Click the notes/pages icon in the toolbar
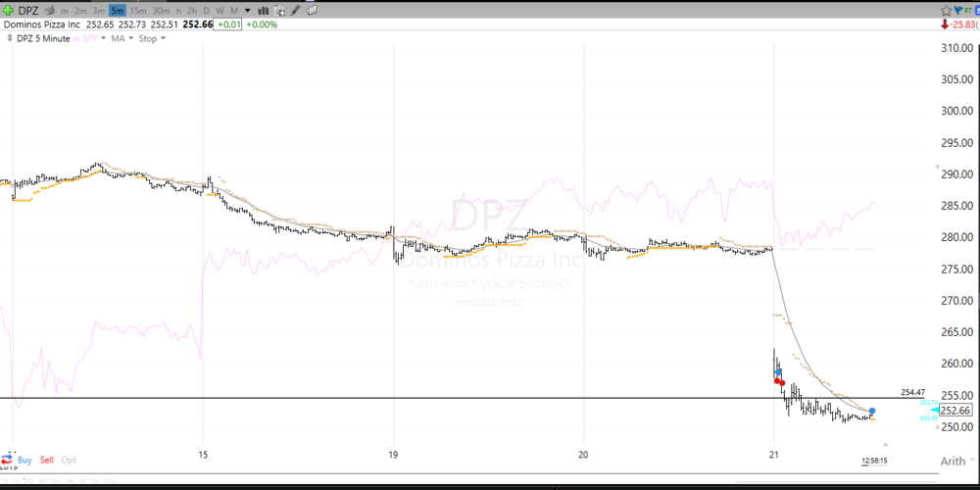This screenshot has width=980, height=490. [312, 11]
